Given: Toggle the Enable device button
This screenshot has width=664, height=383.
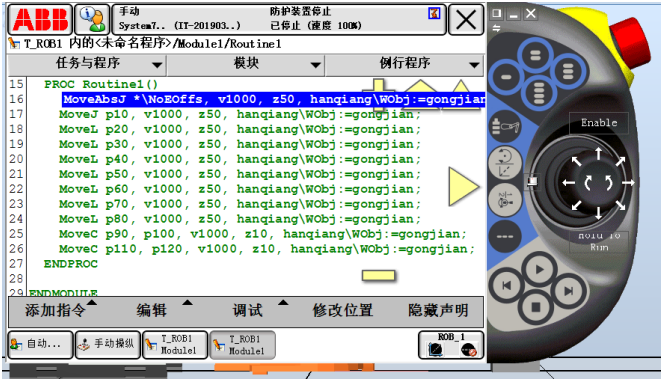Looking at the screenshot, I should click(x=599, y=123).
